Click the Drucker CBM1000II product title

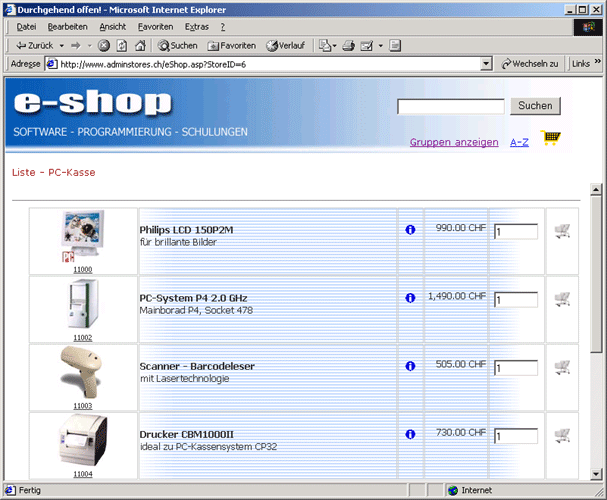[x=186, y=434]
